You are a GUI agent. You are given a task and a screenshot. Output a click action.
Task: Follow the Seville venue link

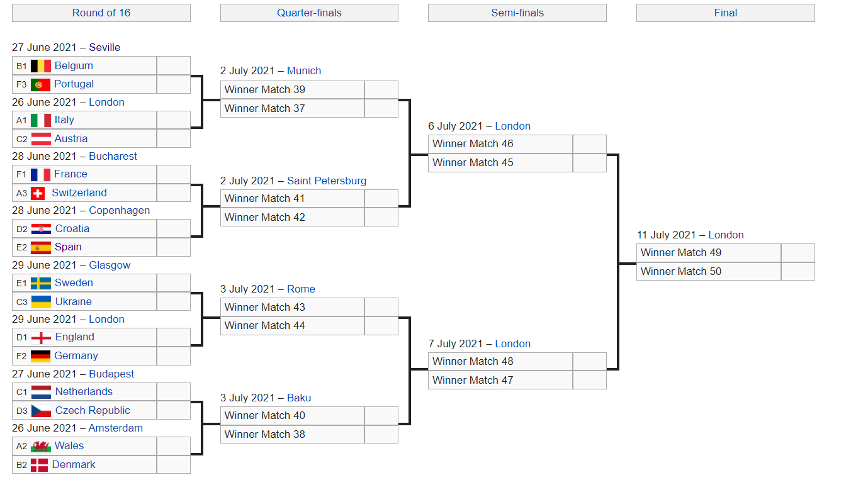[104, 47]
